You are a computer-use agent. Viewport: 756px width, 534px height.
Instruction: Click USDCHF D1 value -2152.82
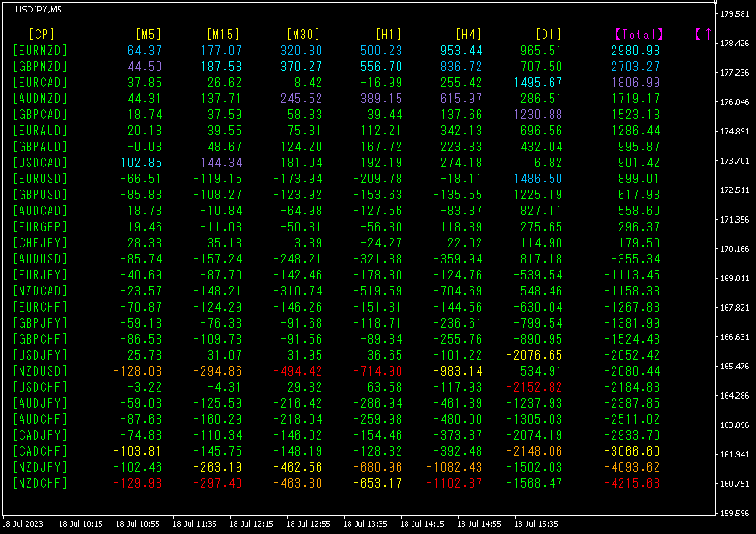535,387
